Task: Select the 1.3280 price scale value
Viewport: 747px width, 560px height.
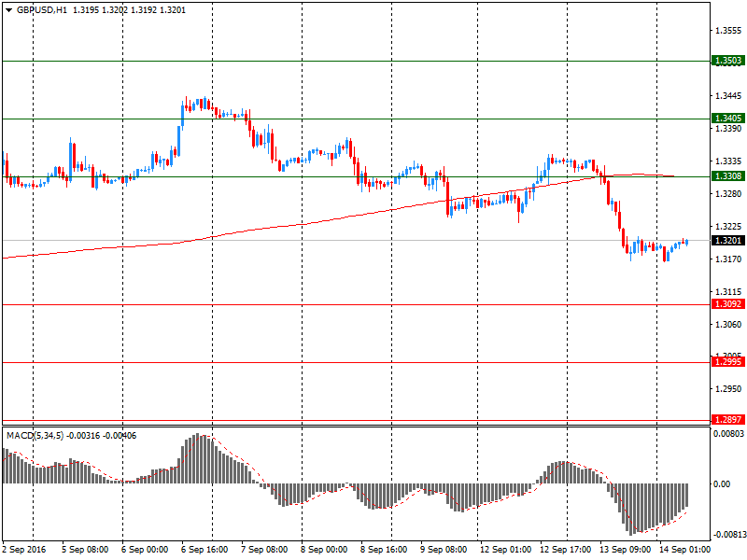Action: click(728, 194)
